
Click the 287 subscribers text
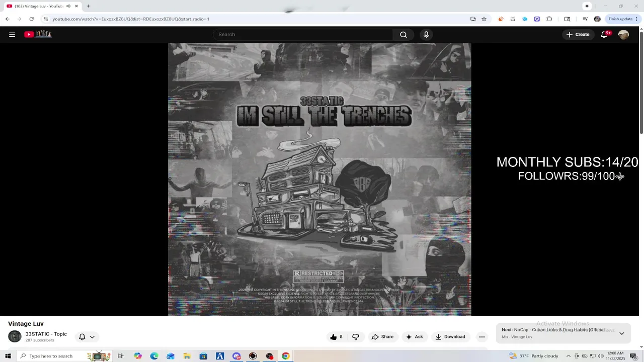[40, 340]
